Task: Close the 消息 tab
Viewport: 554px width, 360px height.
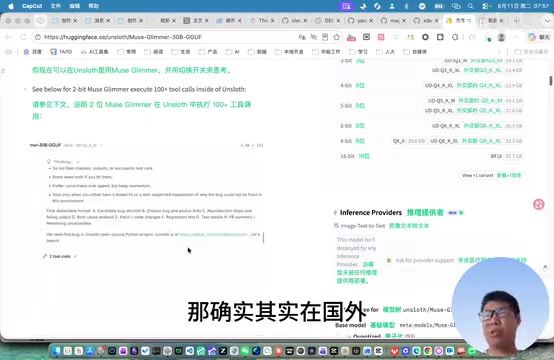Action: click(108, 21)
